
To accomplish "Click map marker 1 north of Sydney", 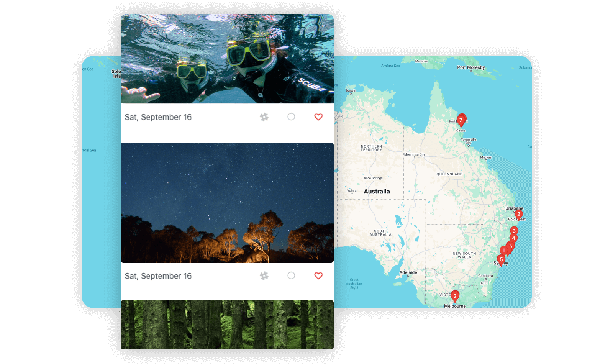I will point(503,251).
